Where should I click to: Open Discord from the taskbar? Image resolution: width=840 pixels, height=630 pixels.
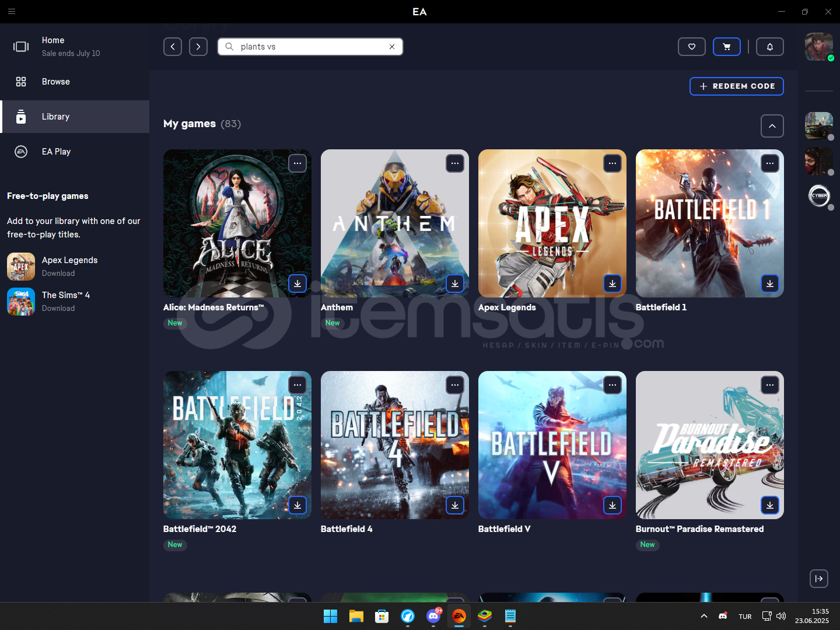433,616
